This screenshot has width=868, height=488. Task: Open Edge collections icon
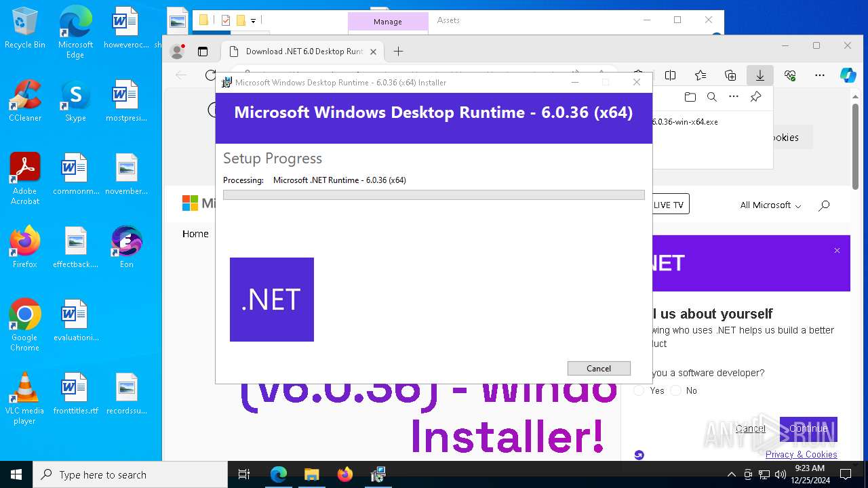pyautogui.click(x=730, y=75)
